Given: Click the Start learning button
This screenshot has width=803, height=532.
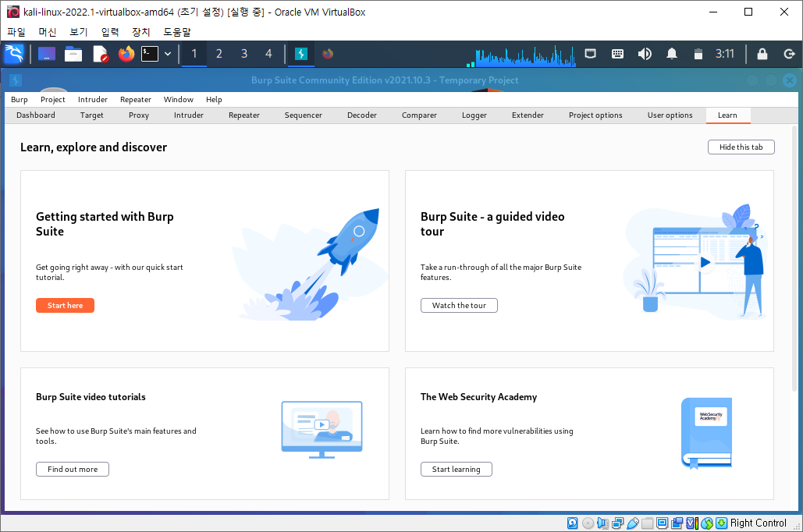Looking at the screenshot, I should (457, 469).
